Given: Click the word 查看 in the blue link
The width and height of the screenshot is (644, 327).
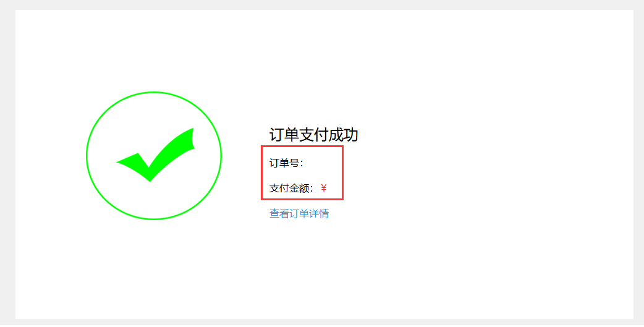Looking at the screenshot, I should pyautogui.click(x=279, y=214).
